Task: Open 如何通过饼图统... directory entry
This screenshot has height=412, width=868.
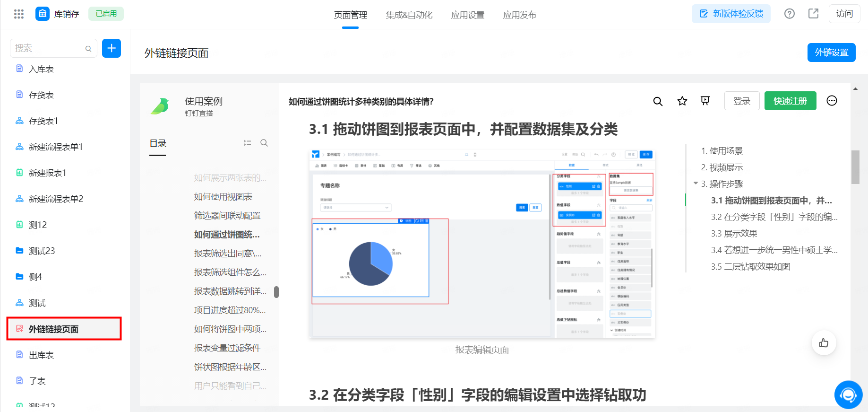Action: 227,235
